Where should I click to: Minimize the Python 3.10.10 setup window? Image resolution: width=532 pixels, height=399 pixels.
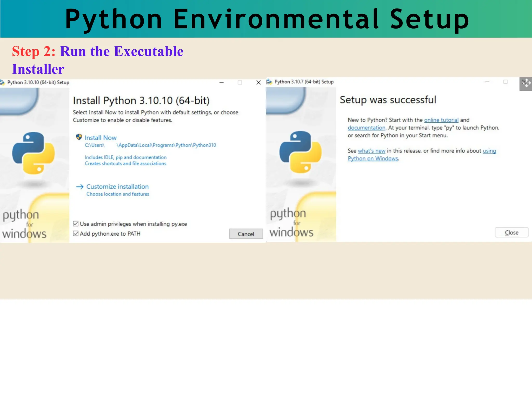point(222,83)
